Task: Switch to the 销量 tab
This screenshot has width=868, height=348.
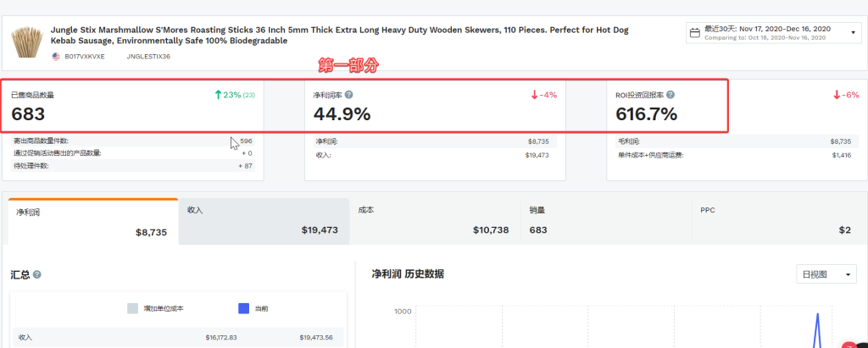Action: tap(605, 222)
